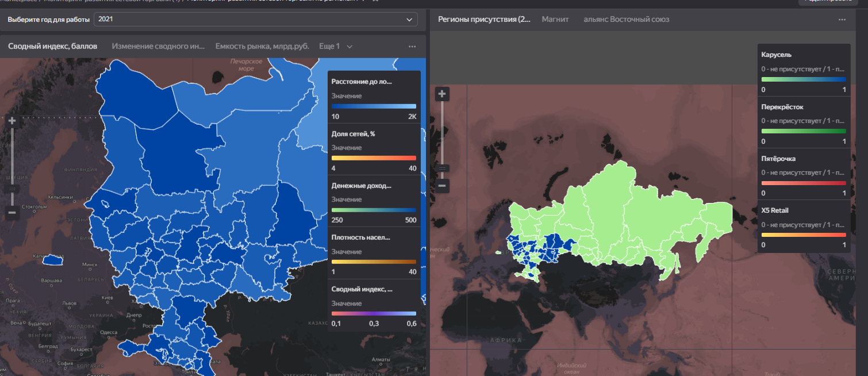The height and width of the screenshot is (376, 868).
Task: Click the Стокгольм city label on the map
Action: point(34,206)
